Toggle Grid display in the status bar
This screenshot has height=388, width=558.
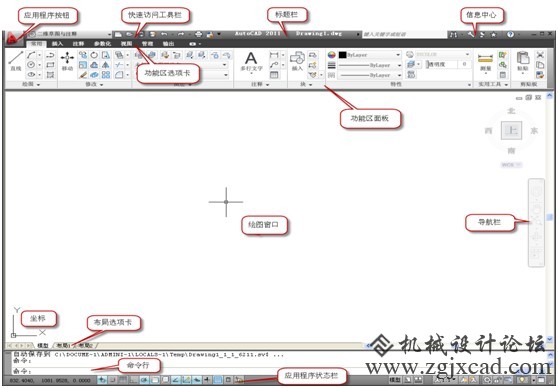(123, 380)
